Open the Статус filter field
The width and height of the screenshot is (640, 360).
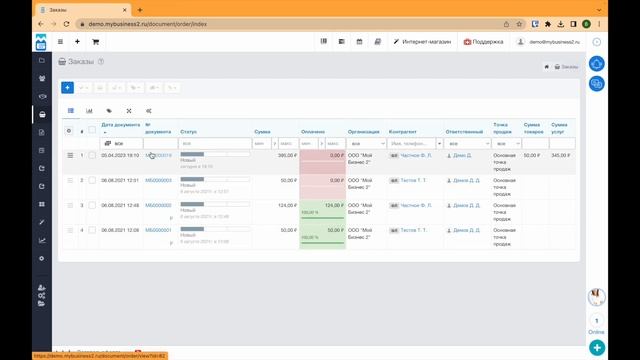(x=215, y=144)
